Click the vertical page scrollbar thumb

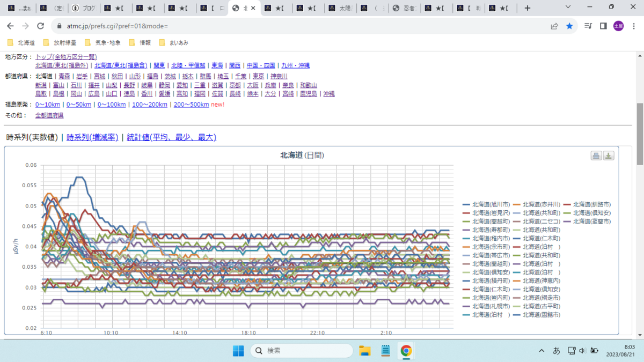pyautogui.click(x=640, y=134)
